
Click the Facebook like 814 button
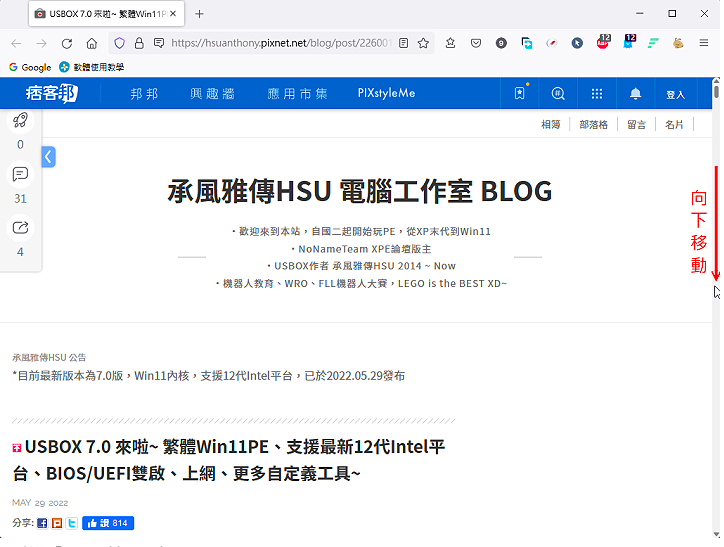click(108, 523)
